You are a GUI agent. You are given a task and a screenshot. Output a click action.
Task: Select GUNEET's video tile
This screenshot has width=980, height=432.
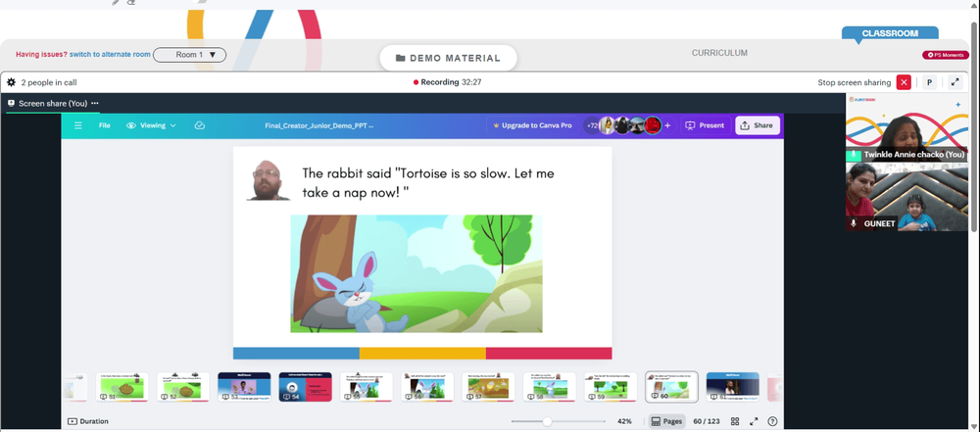point(906,197)
